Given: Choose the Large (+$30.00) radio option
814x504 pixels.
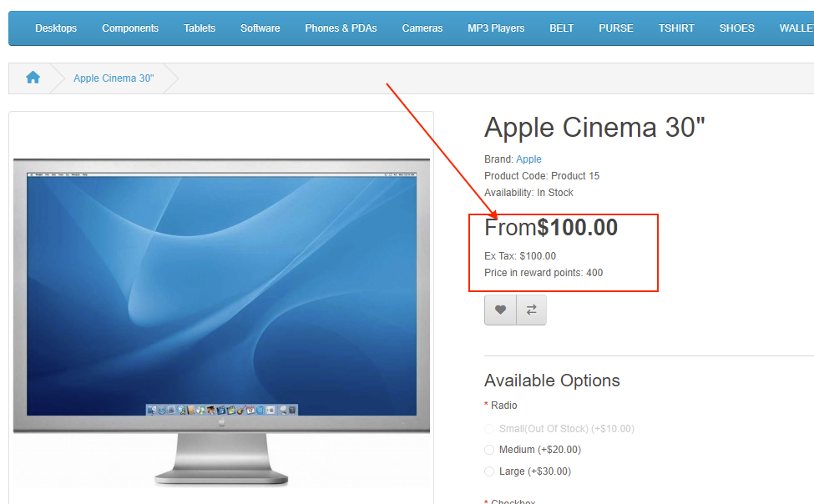Looking at the screenshot, I should [489, 471].
